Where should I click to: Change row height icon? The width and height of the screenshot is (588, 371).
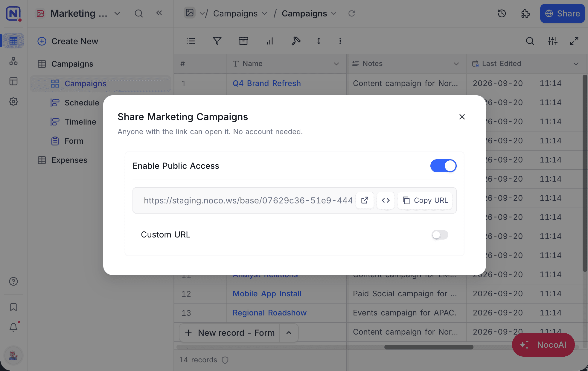click(x=319, y=41)
